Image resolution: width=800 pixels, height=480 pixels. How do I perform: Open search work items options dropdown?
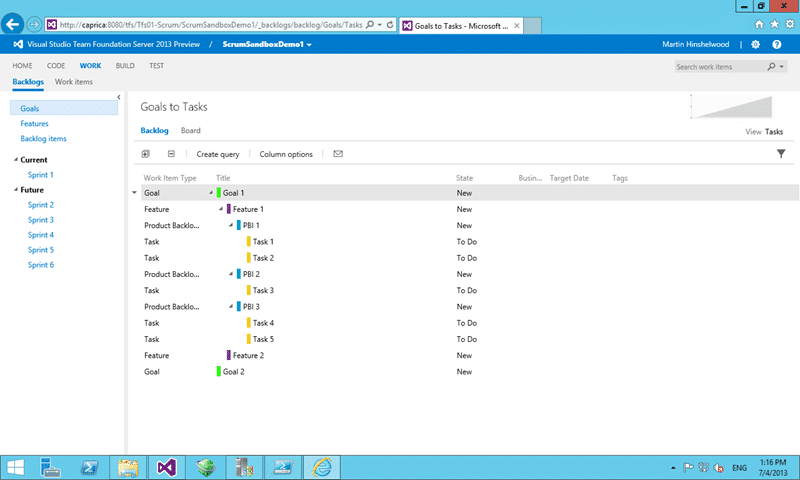click(x=781, y=67)
